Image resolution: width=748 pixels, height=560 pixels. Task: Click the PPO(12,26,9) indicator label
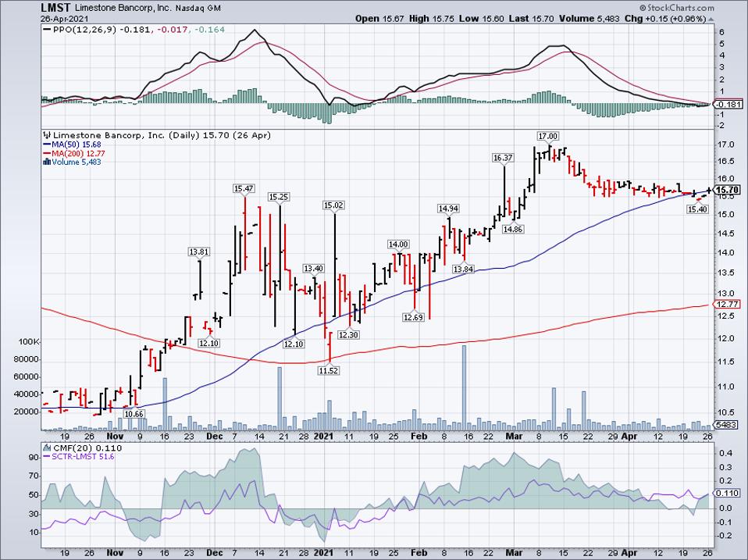(x=84, y=30)
